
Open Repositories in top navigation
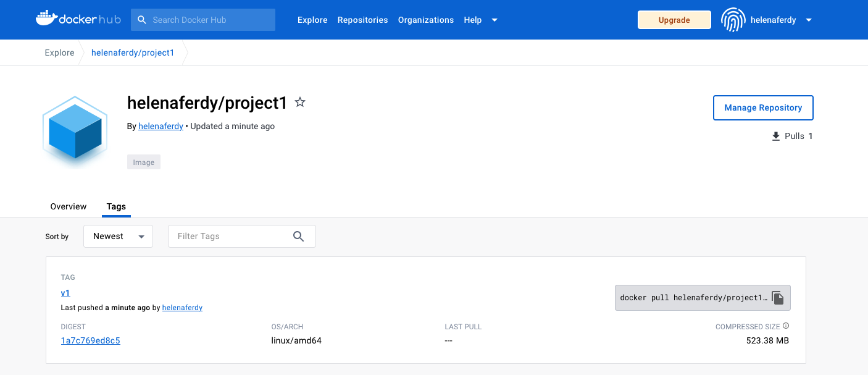[x=362, y=20]
